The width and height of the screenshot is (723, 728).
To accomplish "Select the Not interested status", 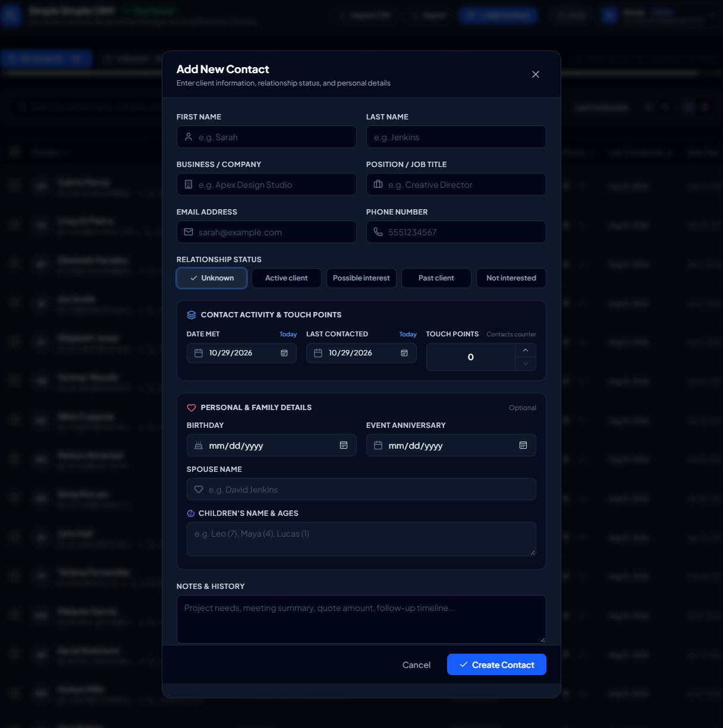I will [511, 278].
